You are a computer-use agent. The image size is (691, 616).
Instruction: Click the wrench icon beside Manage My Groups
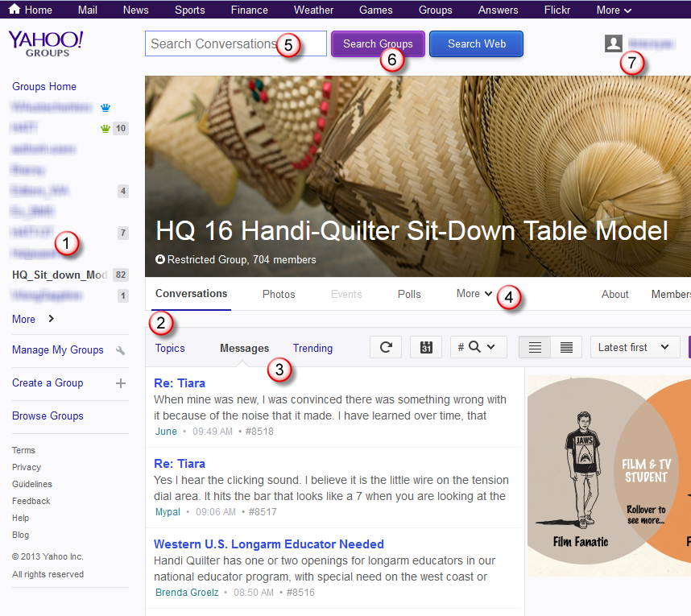pyautogui.click(x=120, y=350)
